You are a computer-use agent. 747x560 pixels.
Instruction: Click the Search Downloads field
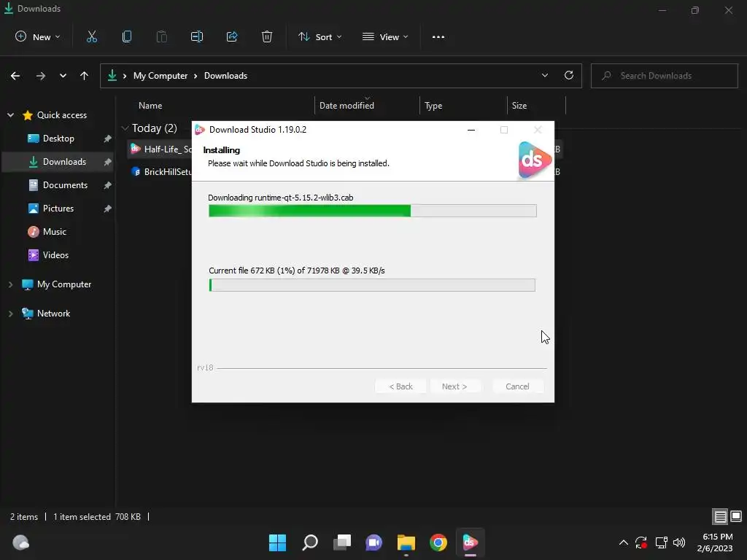click(x=664, y=76)
